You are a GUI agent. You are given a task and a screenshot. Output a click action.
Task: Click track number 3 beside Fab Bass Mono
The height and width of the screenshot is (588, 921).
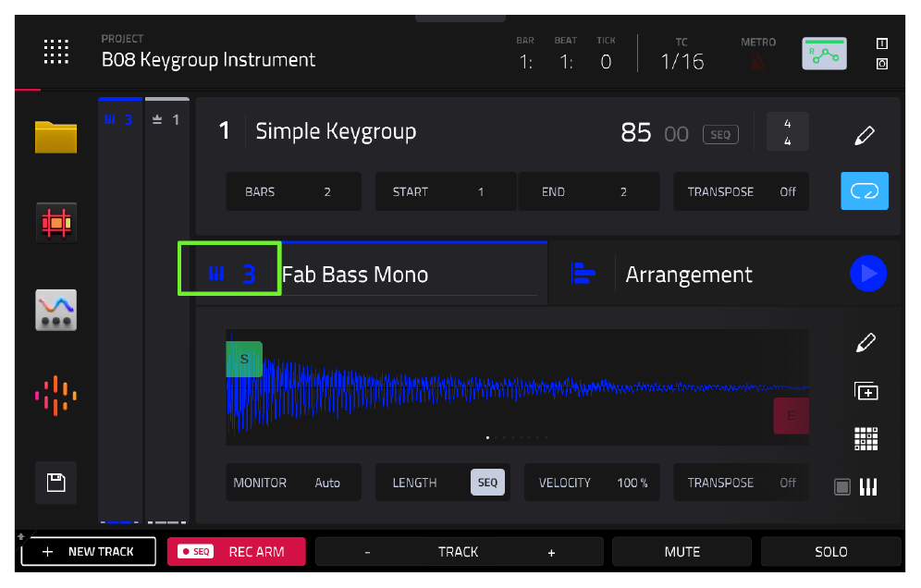coord(249,275)
